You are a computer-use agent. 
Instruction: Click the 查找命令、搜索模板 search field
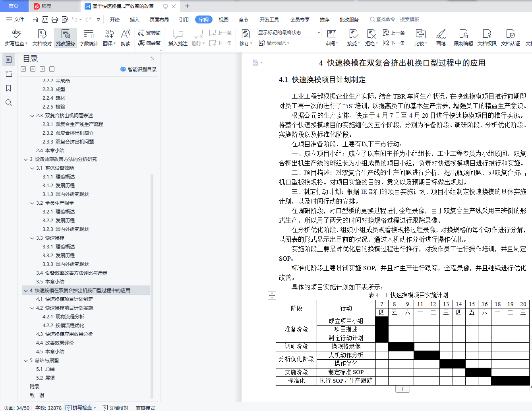pyautogui.click(x=395, y=19)
